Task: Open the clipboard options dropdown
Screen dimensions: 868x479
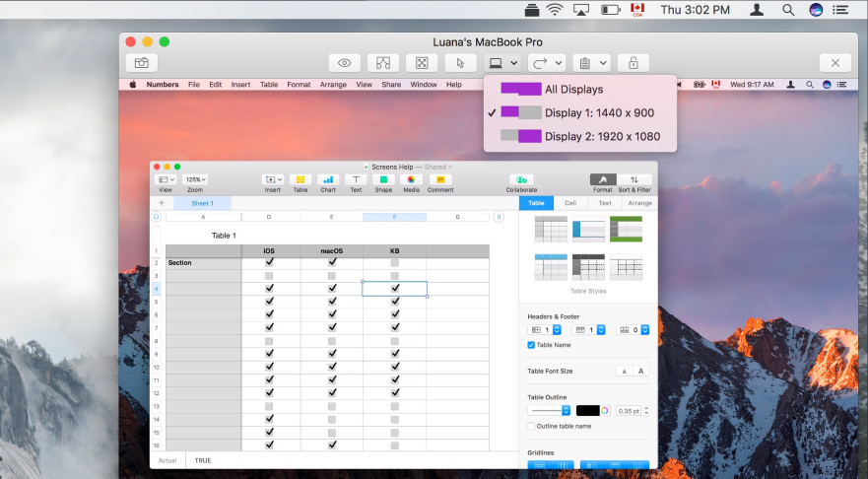Action: [x=591, y=63]
